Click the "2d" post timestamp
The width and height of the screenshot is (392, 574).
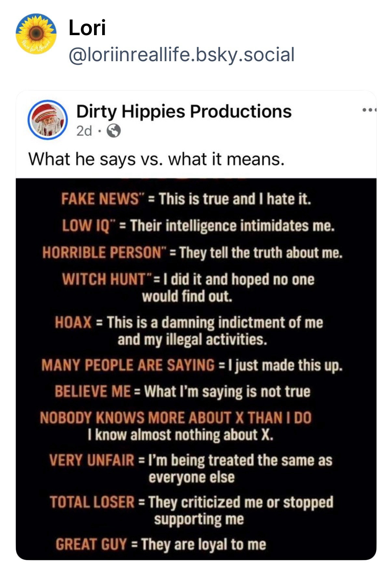84,131
